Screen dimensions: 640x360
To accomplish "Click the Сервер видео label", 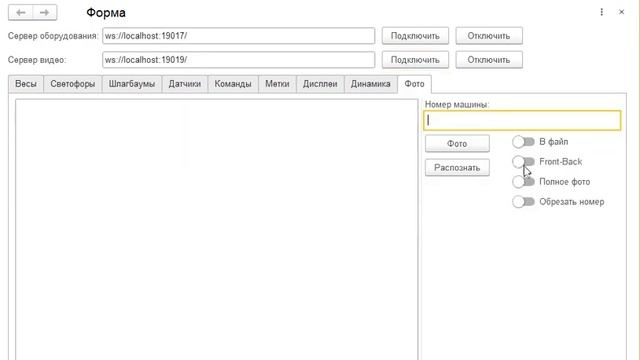I will (37, 60).
